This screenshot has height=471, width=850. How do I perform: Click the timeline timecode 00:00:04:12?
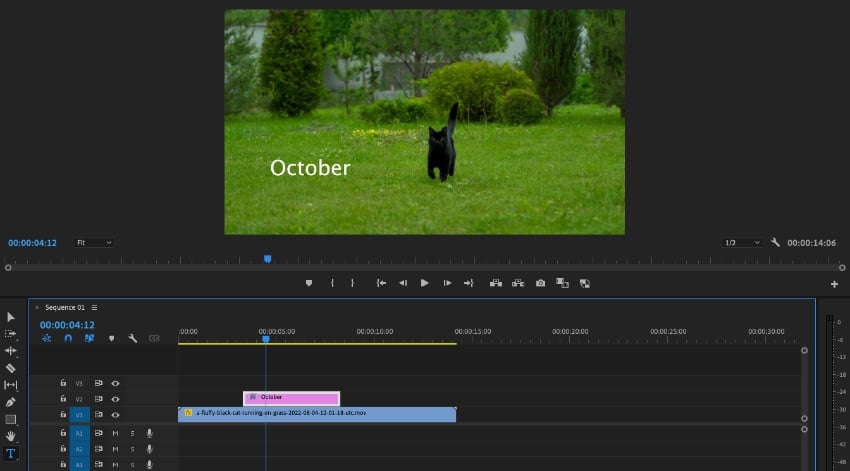click(x=67, y=325)
